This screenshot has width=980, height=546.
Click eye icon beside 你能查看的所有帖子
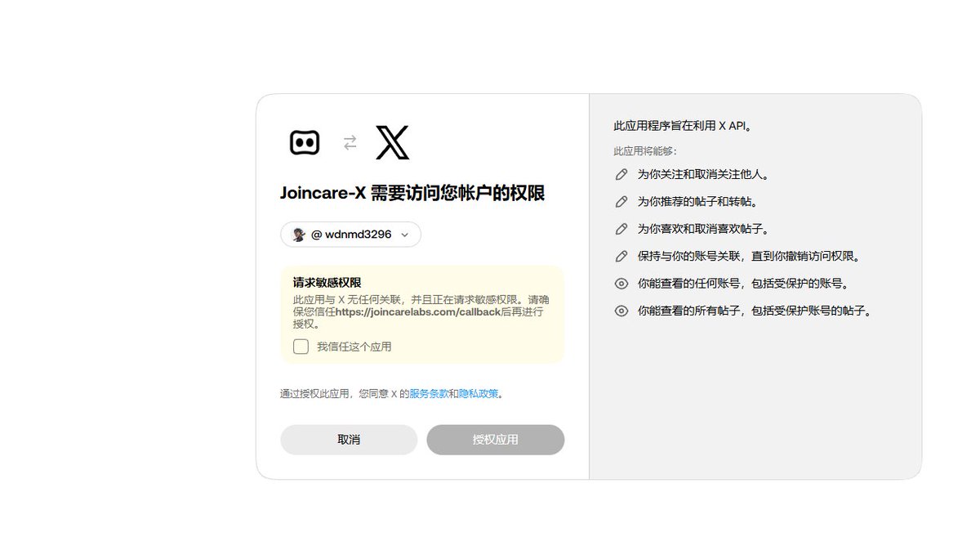click(621, 311)
